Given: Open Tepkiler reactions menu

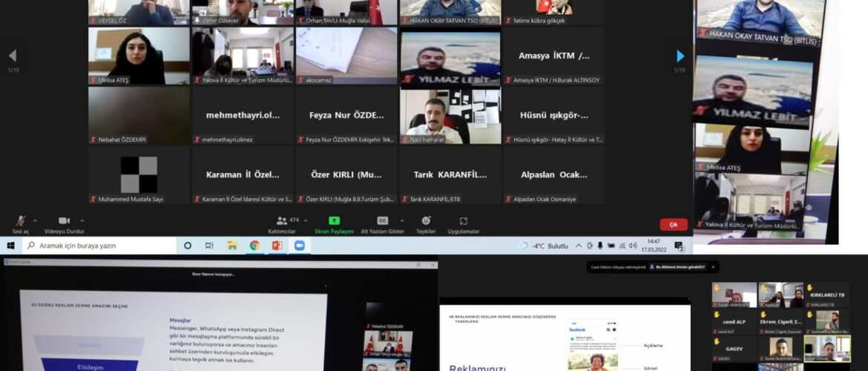Looking at the screenshot, I should tap(426, 222).
